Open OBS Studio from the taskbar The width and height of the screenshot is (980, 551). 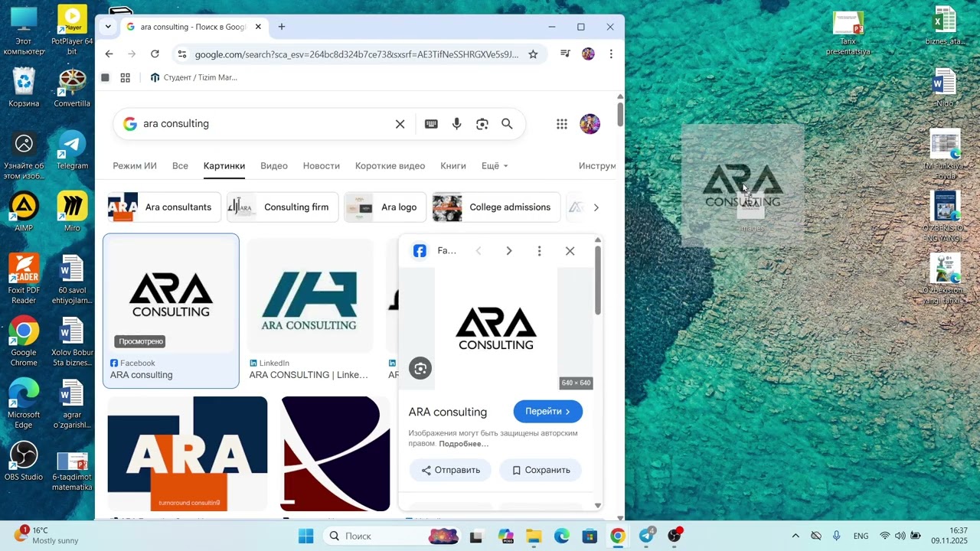pos(675,536)
